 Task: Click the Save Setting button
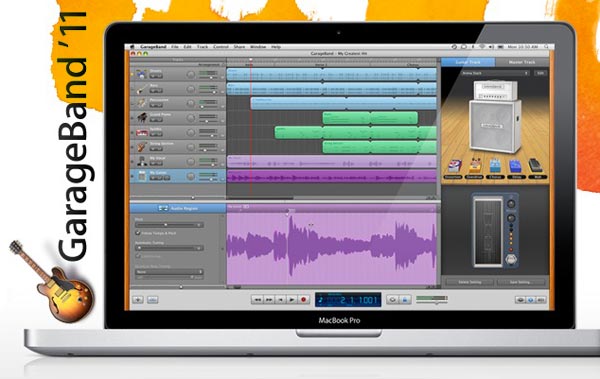click(x=520, y=282)
